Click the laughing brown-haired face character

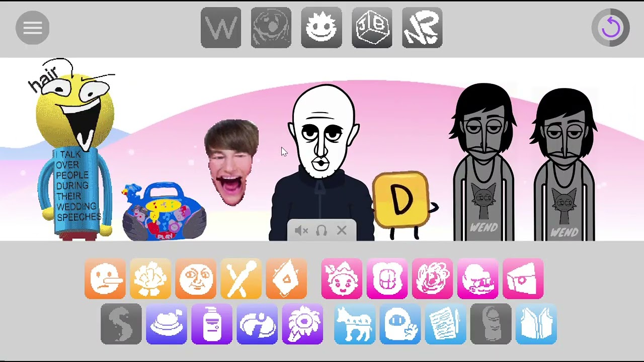coord(231,162)
